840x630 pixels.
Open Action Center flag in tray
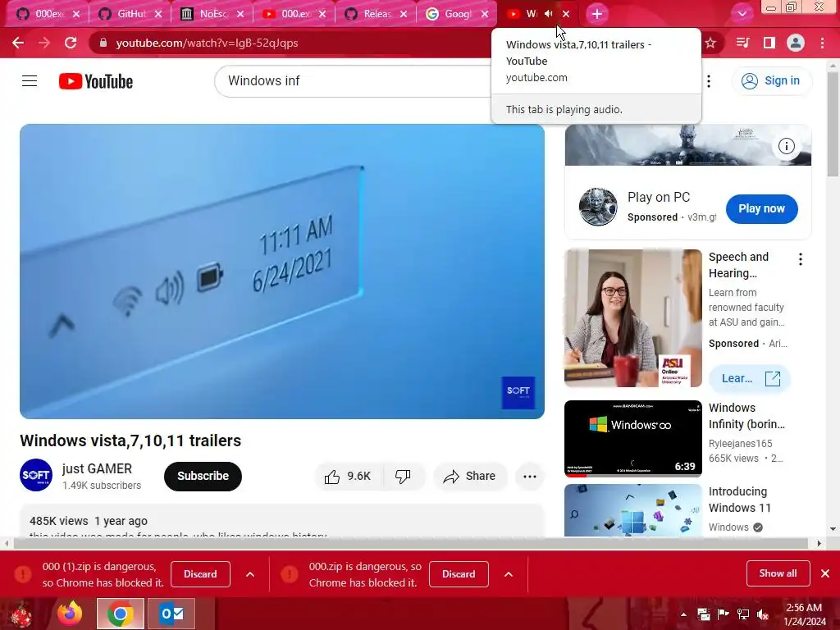(724, 614)
